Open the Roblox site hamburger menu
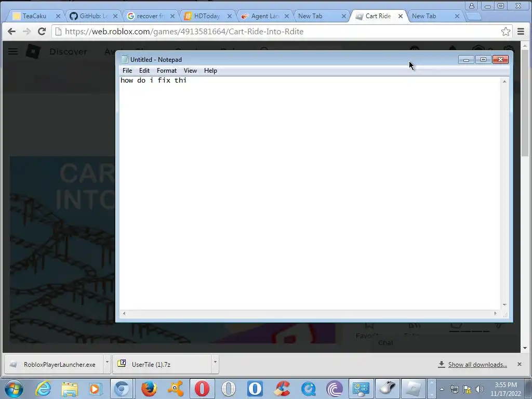Image resolution: width=532 pixels, height=399 pixels. (13, 51)
